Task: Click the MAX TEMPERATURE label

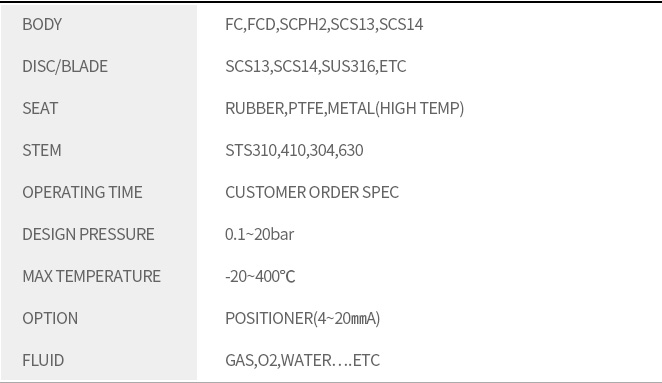Action: (91, 276)
